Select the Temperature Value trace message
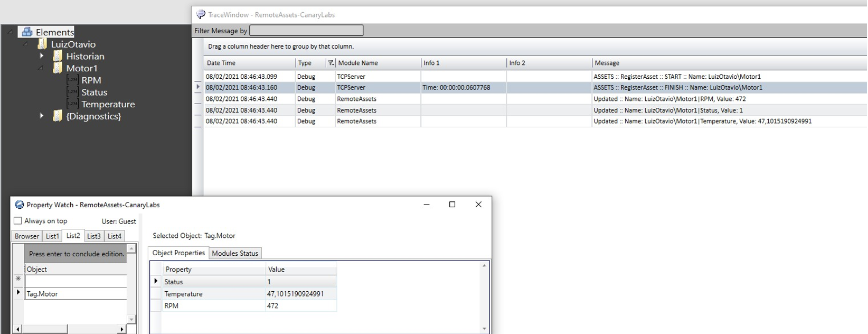The width and height of the screenshot is (868, 334). [702, 122]
